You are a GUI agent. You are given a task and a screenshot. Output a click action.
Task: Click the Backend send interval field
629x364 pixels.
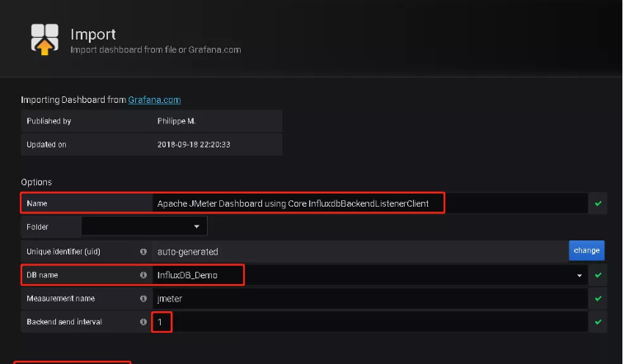click(370, 322)
